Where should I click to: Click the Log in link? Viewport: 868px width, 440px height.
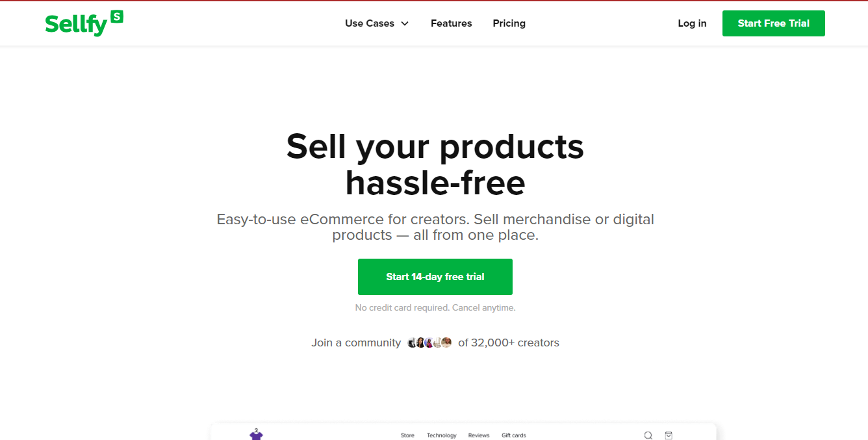[692, 23]
